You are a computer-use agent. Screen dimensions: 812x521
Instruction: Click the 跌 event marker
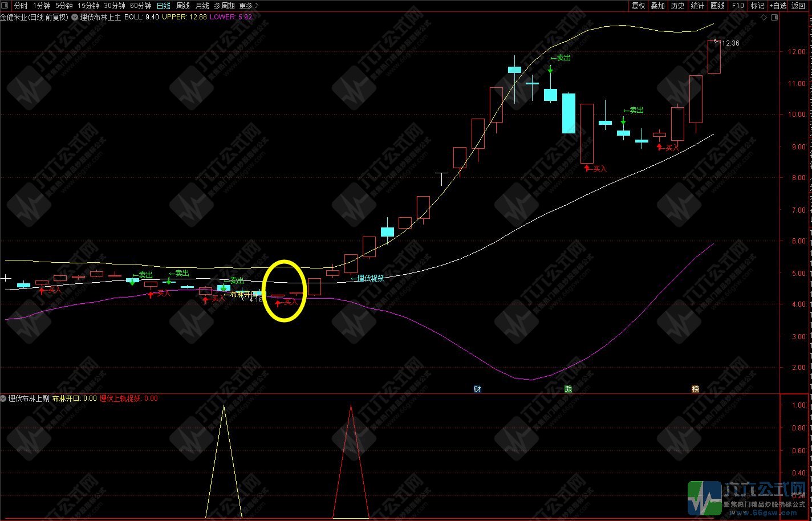click(568, 389)
